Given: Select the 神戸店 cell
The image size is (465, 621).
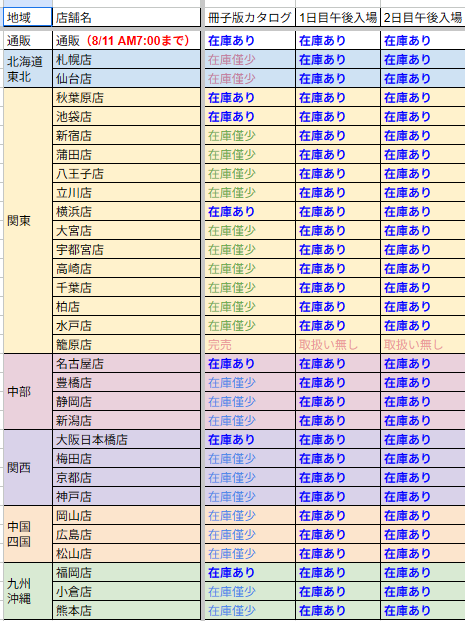Looking at the screenshot, I should [126, 497].
